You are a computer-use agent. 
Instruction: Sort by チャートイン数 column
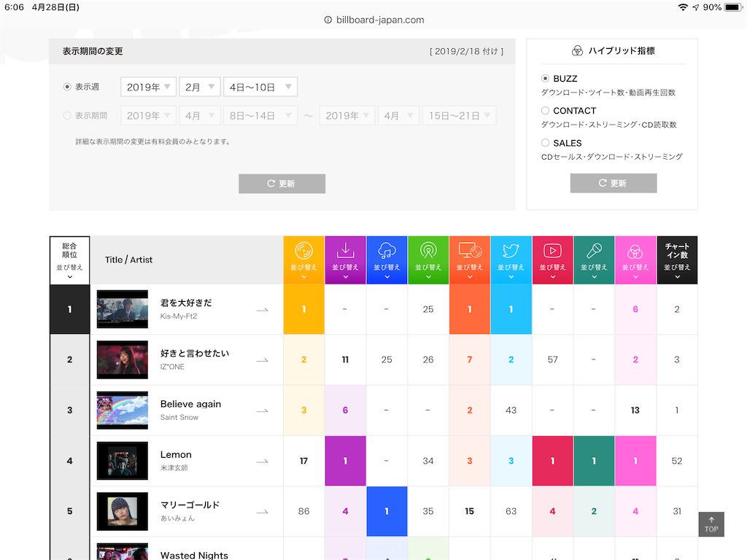point(677,260)
